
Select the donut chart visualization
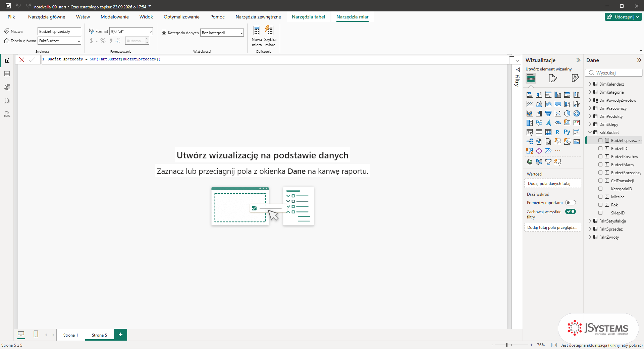pos(577,113)
